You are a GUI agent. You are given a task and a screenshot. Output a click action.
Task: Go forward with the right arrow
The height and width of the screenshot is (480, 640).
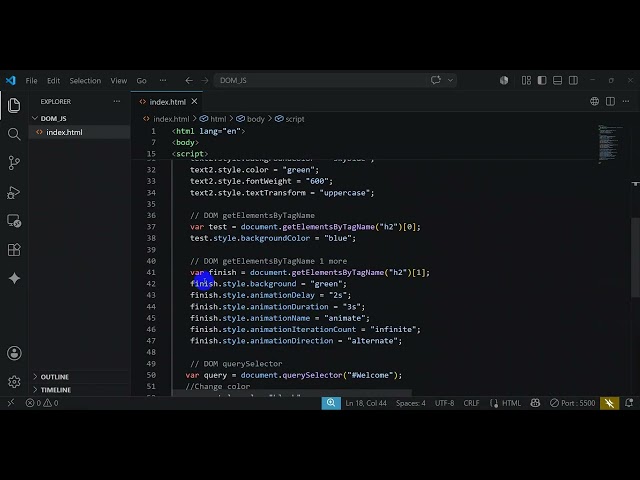click(x=204, y=80)
